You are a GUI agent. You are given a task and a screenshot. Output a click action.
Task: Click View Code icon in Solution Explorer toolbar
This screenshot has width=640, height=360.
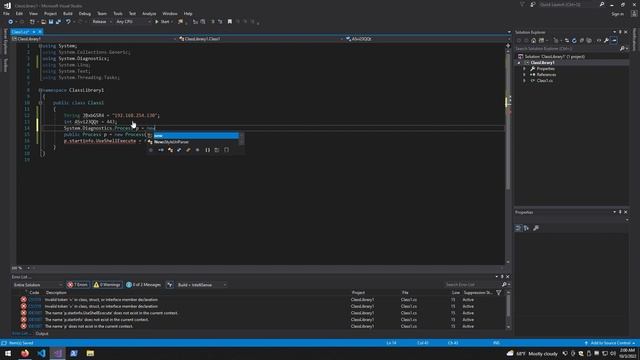[599, 40]
